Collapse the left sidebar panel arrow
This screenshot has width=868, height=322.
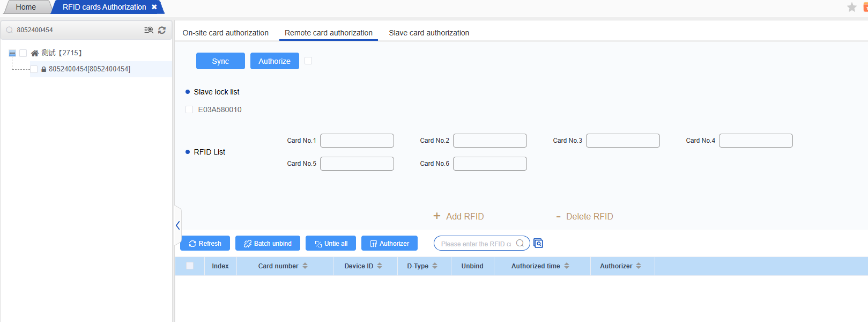[178, 225]
